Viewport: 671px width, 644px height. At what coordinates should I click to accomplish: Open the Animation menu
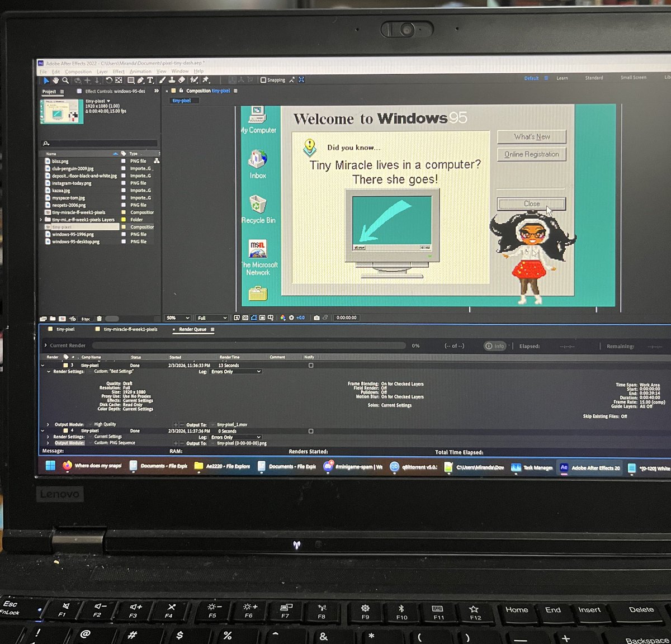tap(140, 72)
